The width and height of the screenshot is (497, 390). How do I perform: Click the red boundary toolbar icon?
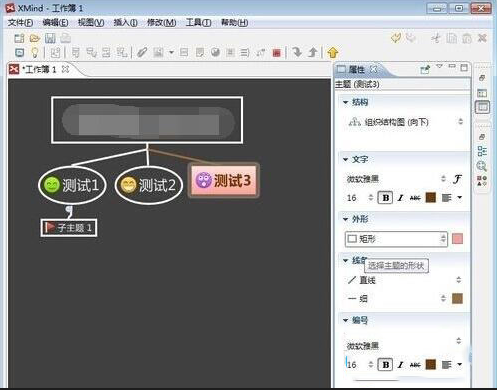276,53
